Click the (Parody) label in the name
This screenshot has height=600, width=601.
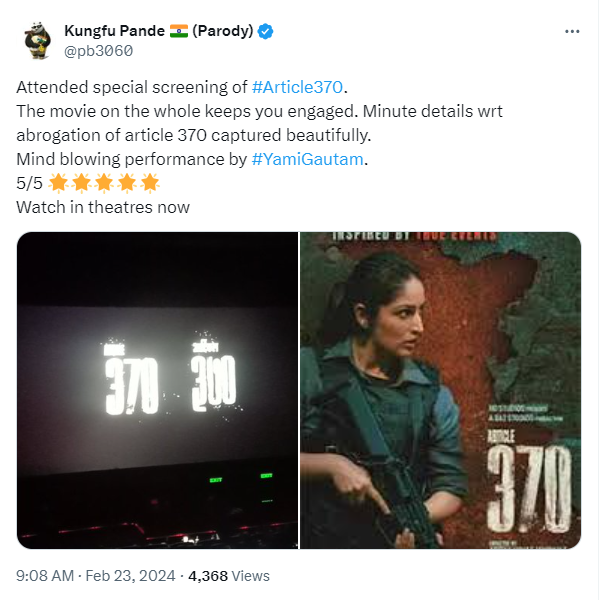click(223, 31)
